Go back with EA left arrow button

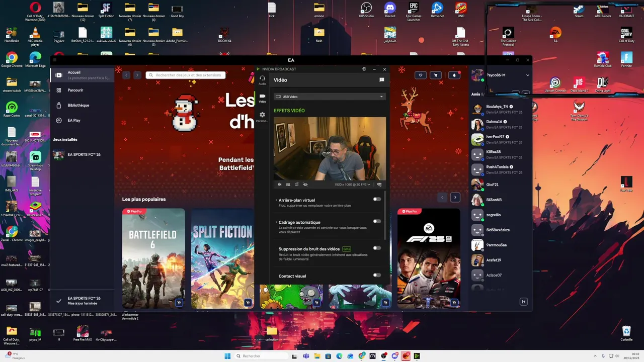(126, 75)
